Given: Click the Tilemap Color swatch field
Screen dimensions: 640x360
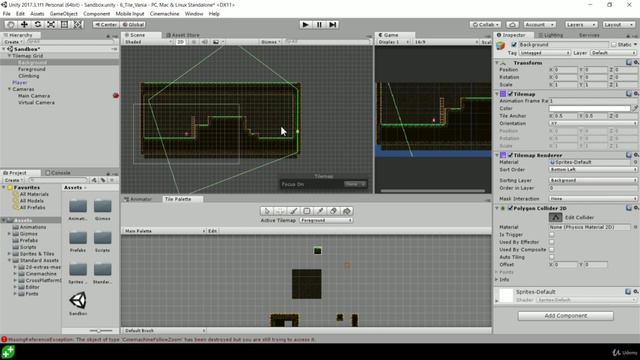Looking at the screenshot, I should [589, 108].
